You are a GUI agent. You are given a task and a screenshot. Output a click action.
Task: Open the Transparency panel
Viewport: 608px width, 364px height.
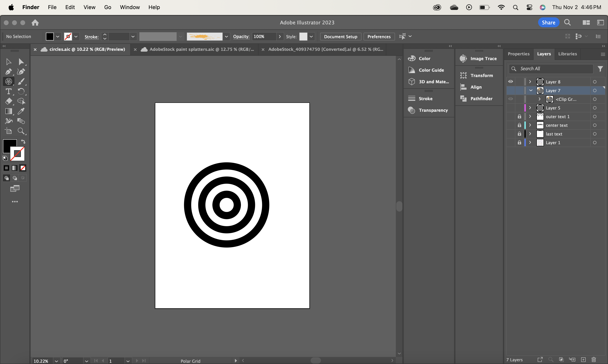[x=433, y=110]
